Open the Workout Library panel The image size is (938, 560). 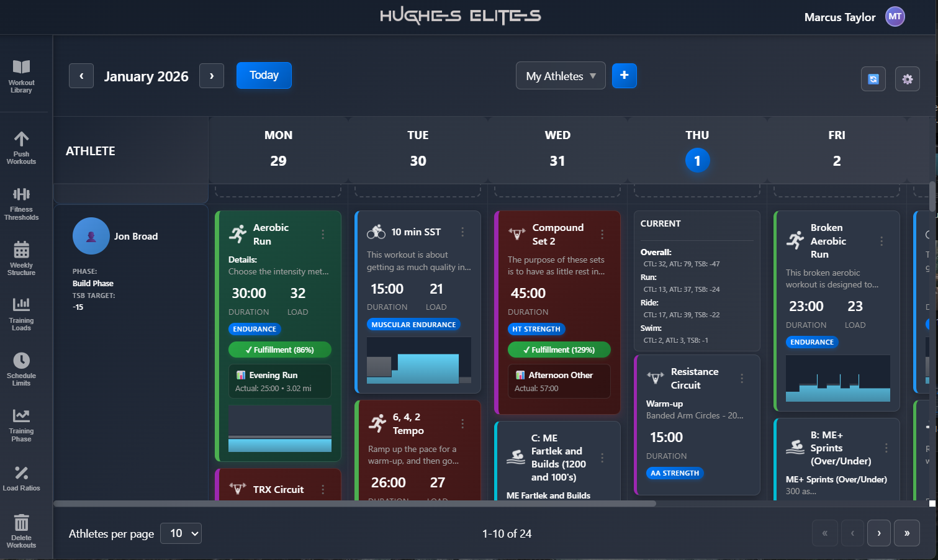(x=22, y=76)
